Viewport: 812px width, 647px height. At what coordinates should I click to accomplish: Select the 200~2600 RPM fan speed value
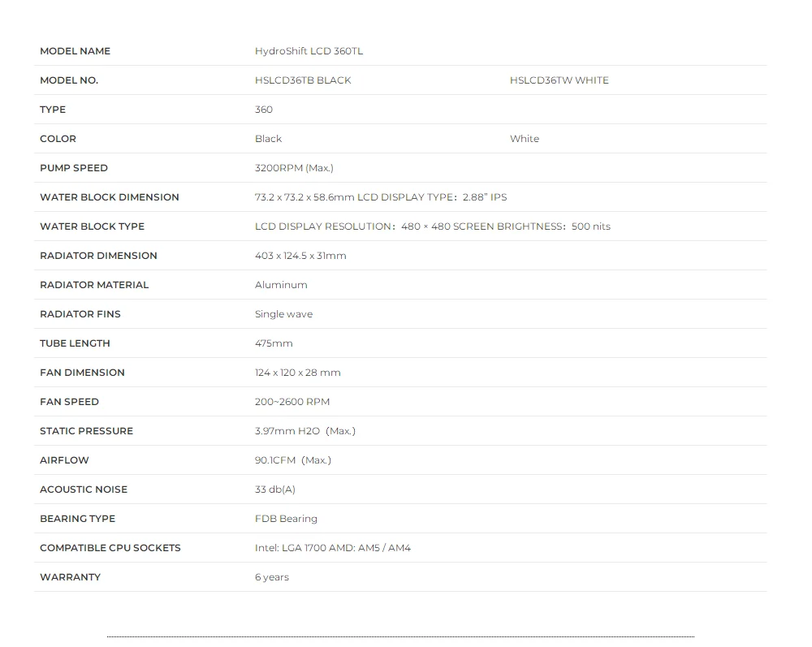click(292, 402)
